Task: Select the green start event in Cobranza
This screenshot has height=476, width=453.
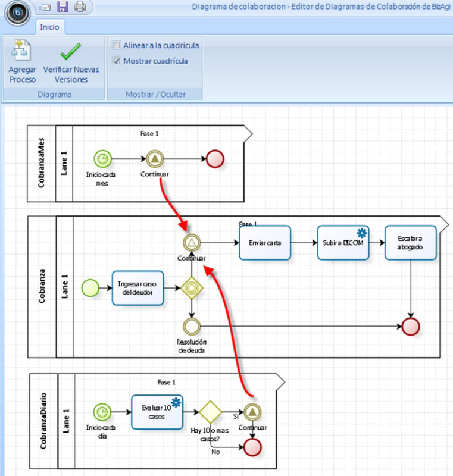Action: click(90, 288)
